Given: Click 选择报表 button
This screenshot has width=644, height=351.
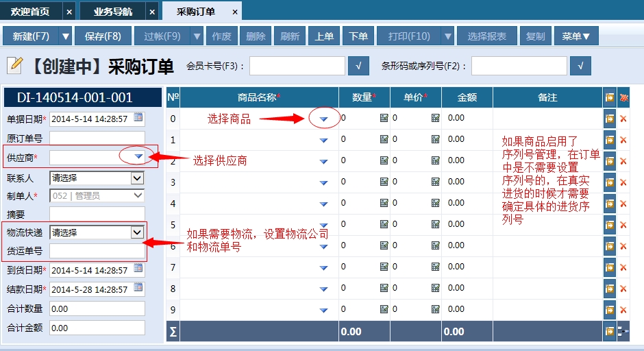Looking at the screenshot, I should click(486, 36).
